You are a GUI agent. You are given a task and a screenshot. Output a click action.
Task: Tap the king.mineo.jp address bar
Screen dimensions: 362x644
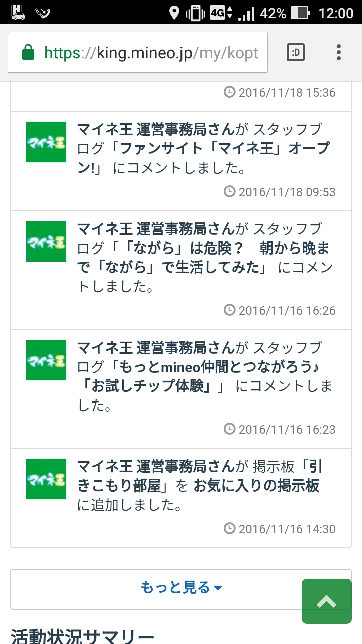pyautogui.click(x=151, y=52)
